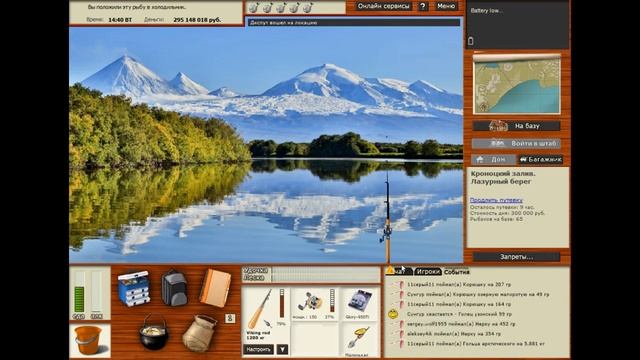Open the ? help button
The width and height of the screenshot is (640, 360).
(x=423, y=6)
